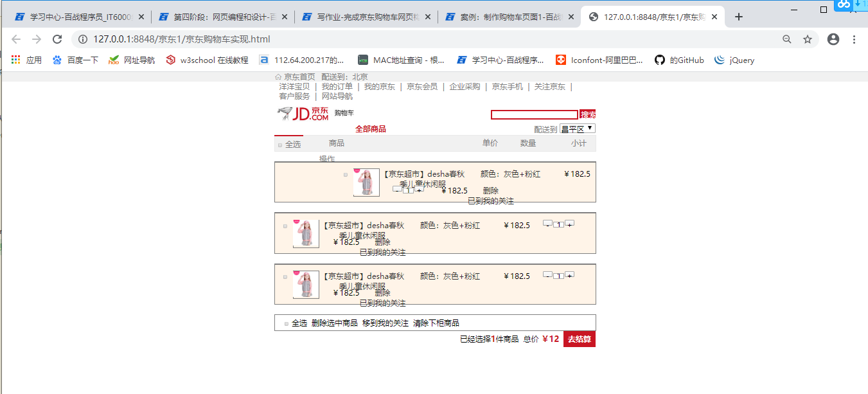The image size is (868, 394).
Task: Click 删除选中商品 link
Action: point(335,323)
